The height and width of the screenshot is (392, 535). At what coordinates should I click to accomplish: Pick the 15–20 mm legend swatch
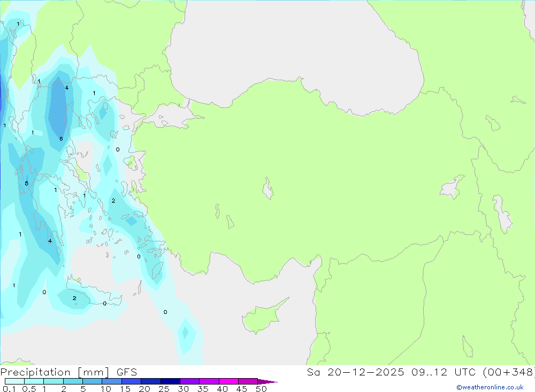click(x=132, y=381)
